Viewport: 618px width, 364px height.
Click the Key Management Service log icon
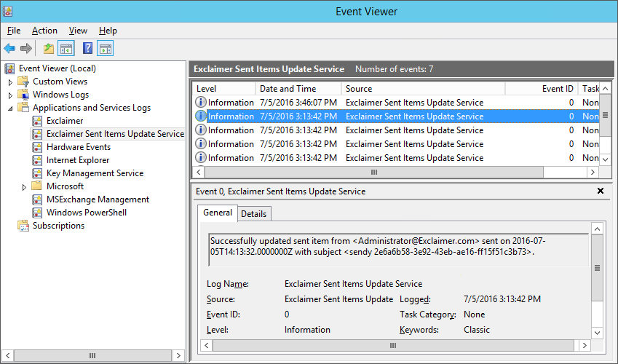point(37,173)
